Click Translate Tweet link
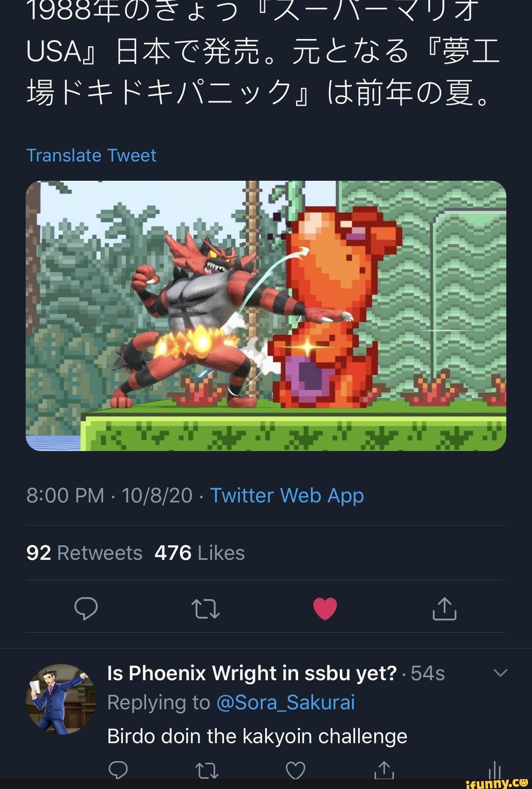 (x=91, y=155)
